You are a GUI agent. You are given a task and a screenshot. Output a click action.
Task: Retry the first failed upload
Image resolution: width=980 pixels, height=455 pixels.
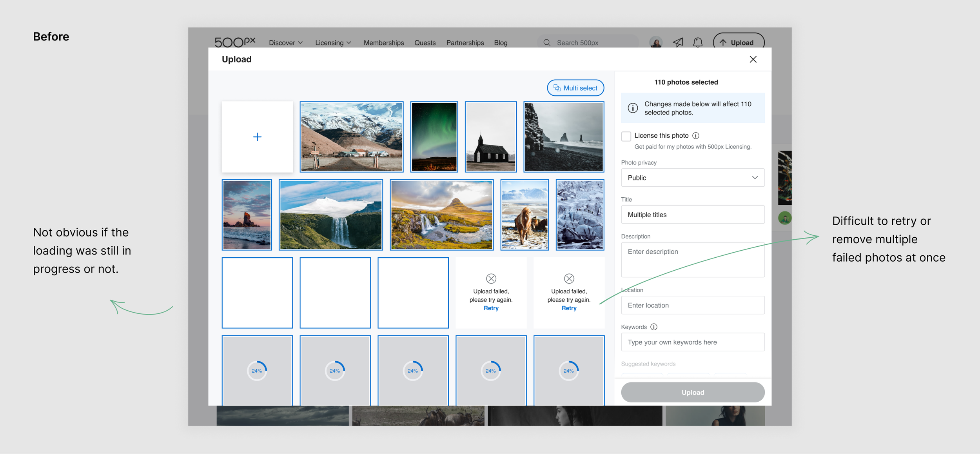pos(491,308)
